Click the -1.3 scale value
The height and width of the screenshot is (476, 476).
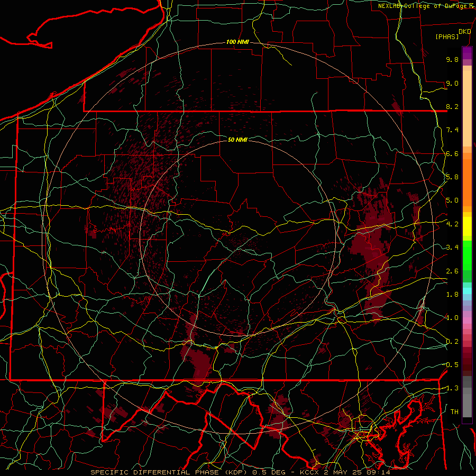click(451, 388)
